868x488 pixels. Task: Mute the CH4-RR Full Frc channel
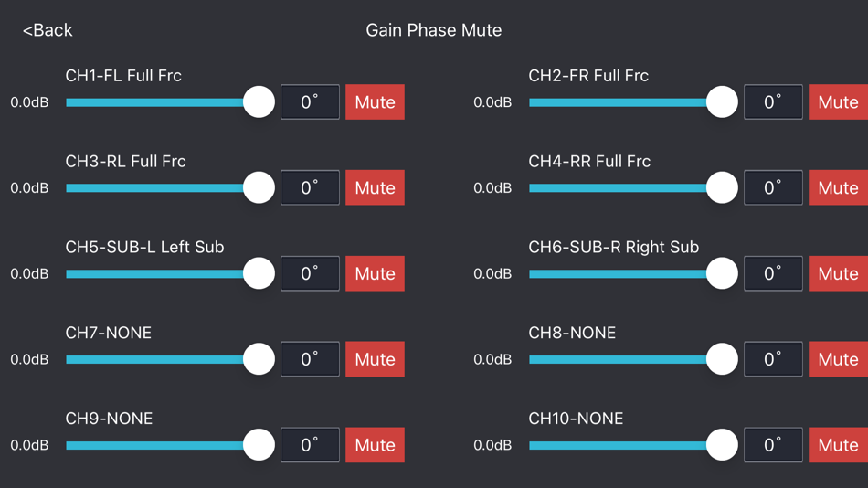(838, 187)
